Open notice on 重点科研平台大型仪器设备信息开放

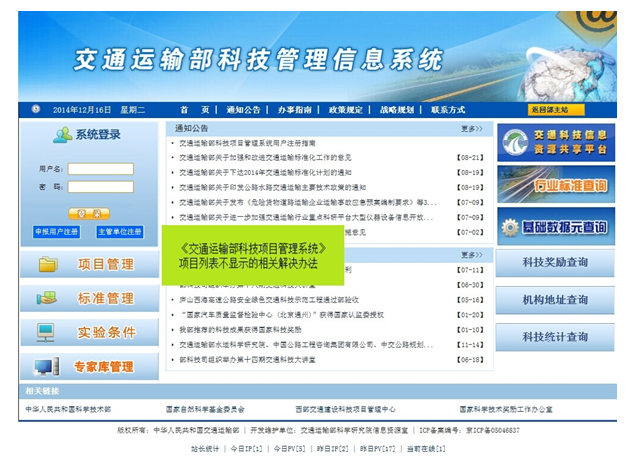(306, 217)
